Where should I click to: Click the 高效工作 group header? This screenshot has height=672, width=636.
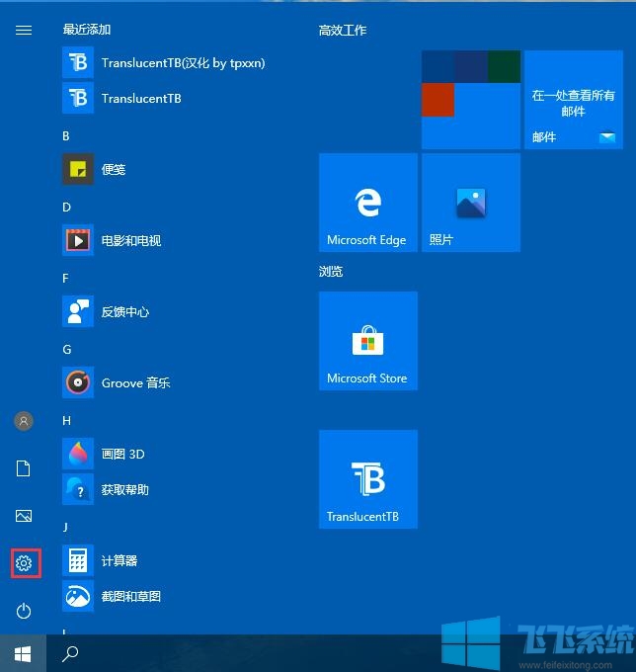343,31
